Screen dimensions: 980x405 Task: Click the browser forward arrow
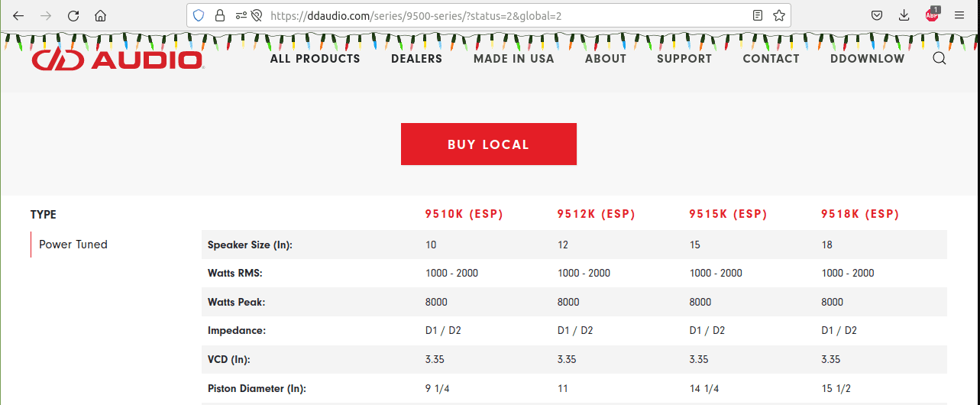point(46,15)
